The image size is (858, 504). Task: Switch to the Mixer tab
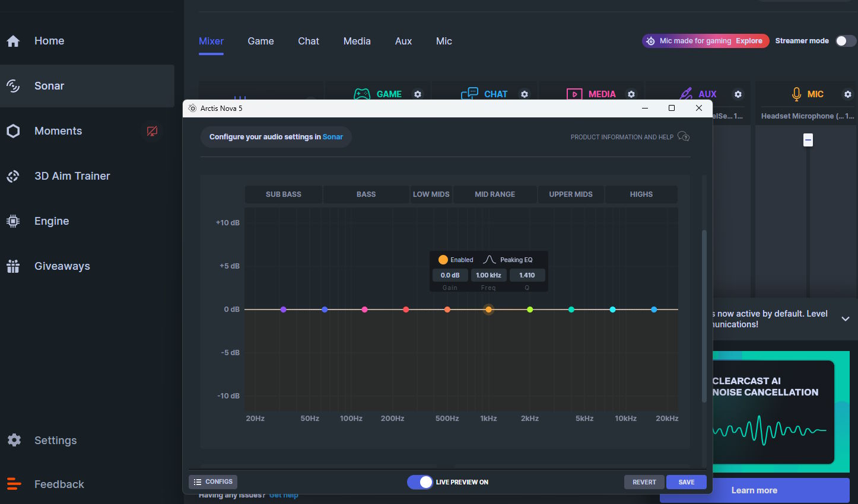coord(211,41)
